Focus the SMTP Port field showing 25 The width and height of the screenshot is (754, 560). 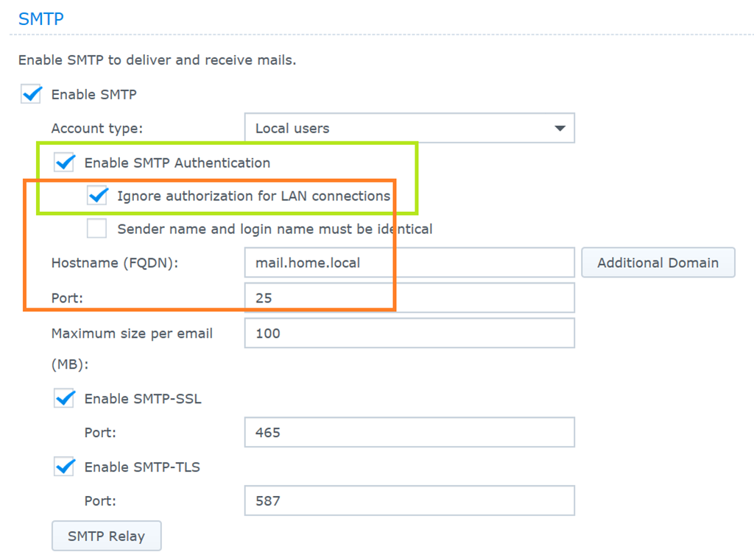click(x=409, y=298)
